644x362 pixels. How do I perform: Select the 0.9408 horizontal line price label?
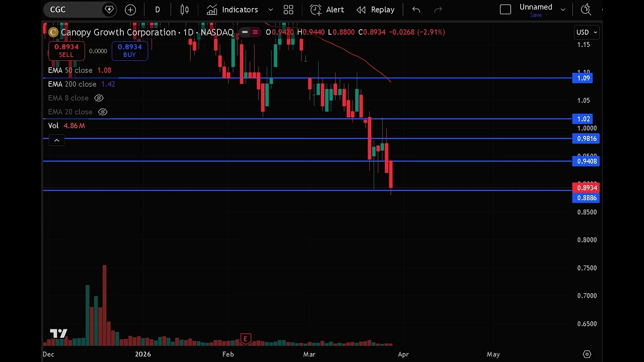coord(586,161)
